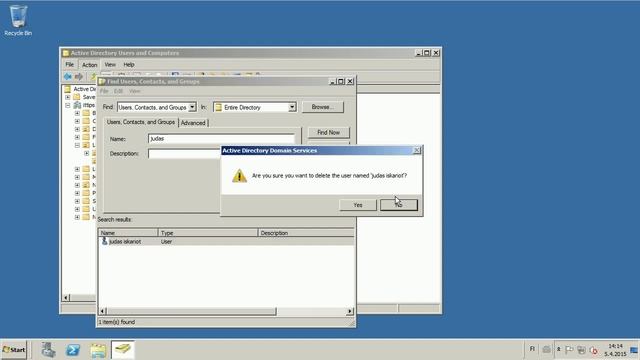Sort results by Type column header

[208, 233]
